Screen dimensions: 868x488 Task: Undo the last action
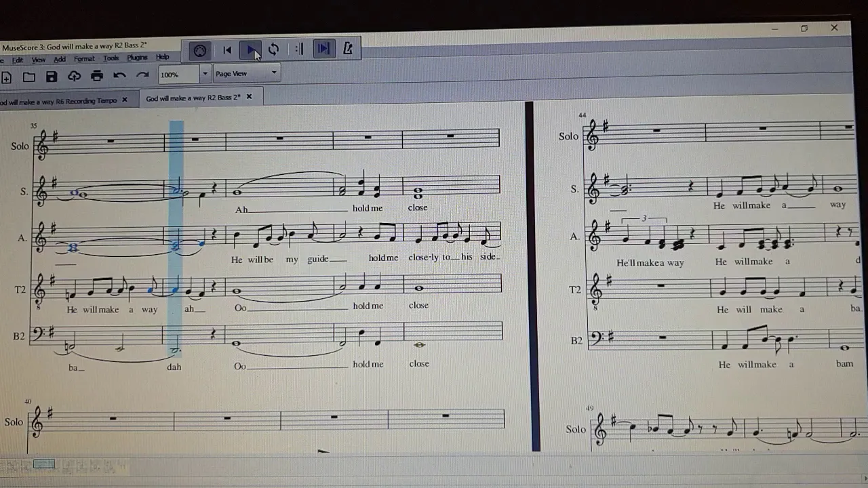[120, 75]
